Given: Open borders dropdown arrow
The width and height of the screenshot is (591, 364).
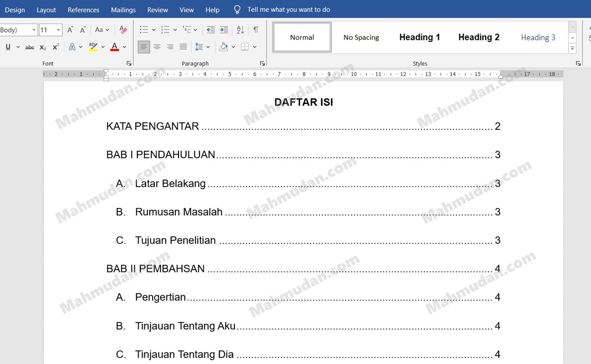Looking at the screenshot, I should click(x=255, y=47).
